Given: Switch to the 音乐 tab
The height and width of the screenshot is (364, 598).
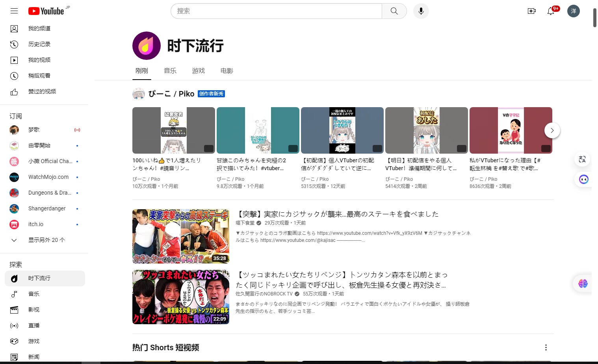Looking at the screenshot, I should click(170, 71).
